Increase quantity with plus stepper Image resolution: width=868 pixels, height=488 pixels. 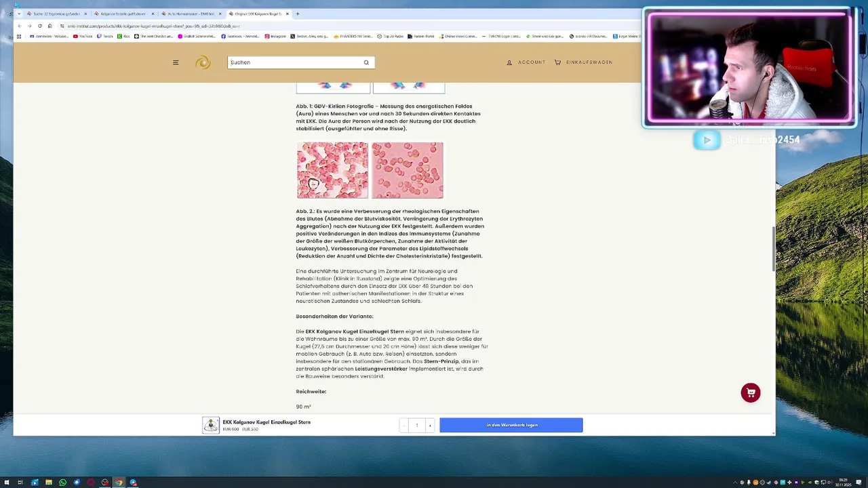[429, 425]
